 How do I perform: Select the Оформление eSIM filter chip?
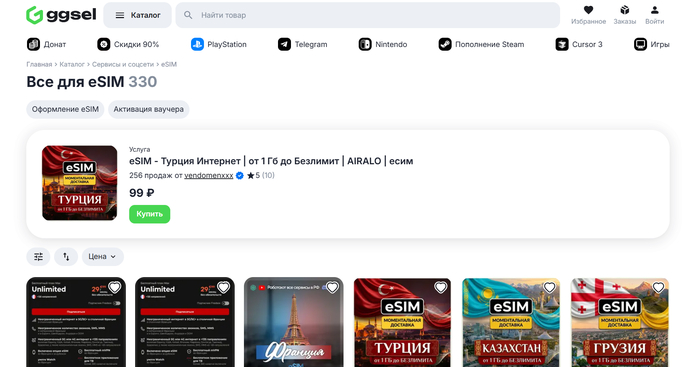pyautogui.click(x=65, y=109)
